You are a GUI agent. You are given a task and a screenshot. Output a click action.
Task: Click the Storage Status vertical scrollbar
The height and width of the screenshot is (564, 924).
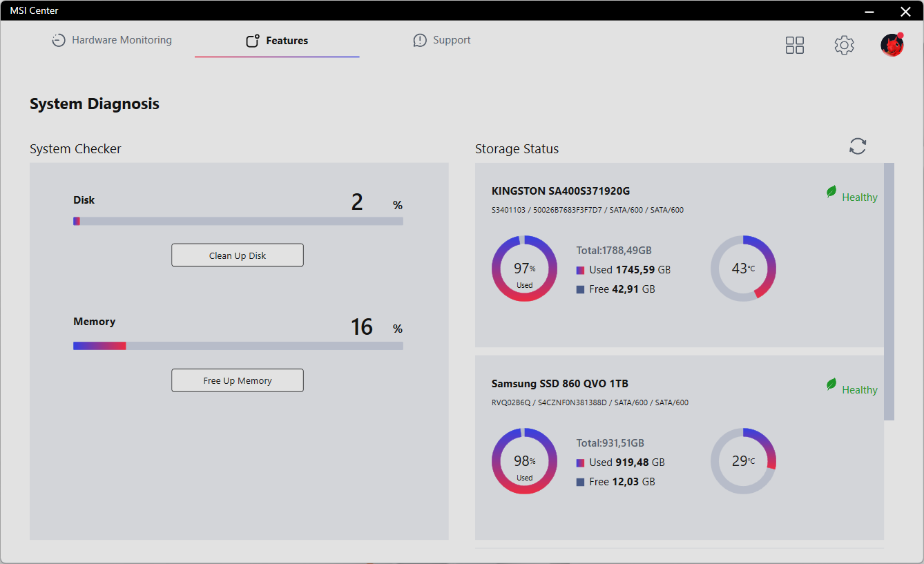(x=889, y=291)
